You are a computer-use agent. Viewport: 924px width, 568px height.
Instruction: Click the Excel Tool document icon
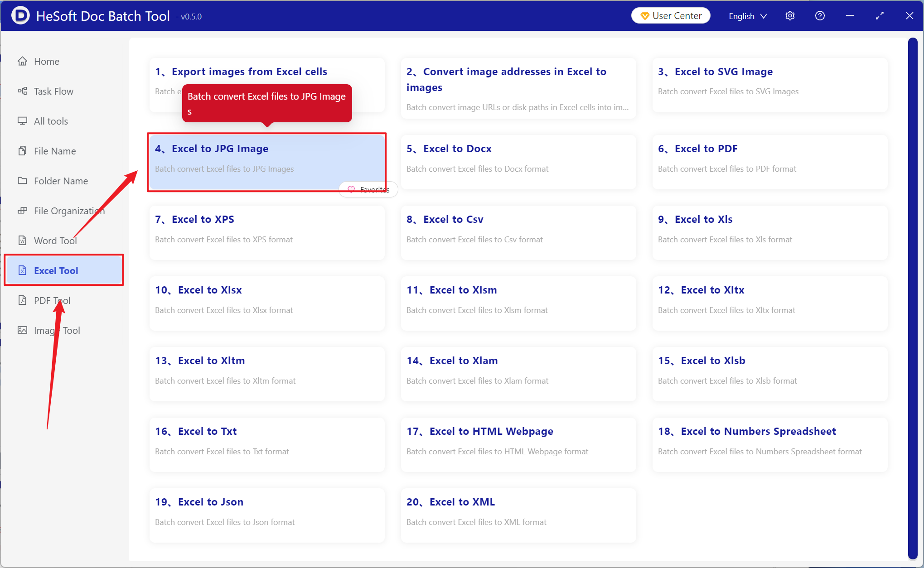tap(22, 270)
